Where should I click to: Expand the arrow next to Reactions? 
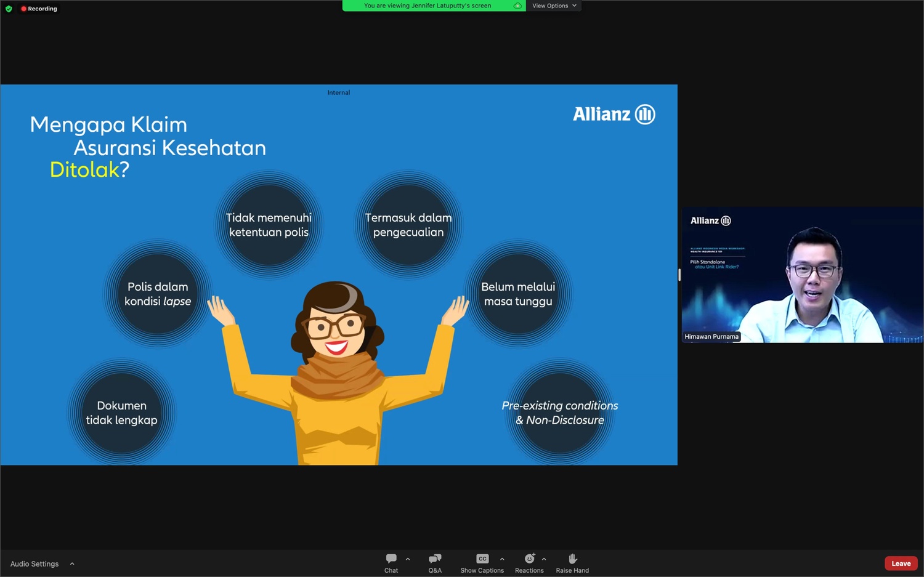tap(544, 559)
